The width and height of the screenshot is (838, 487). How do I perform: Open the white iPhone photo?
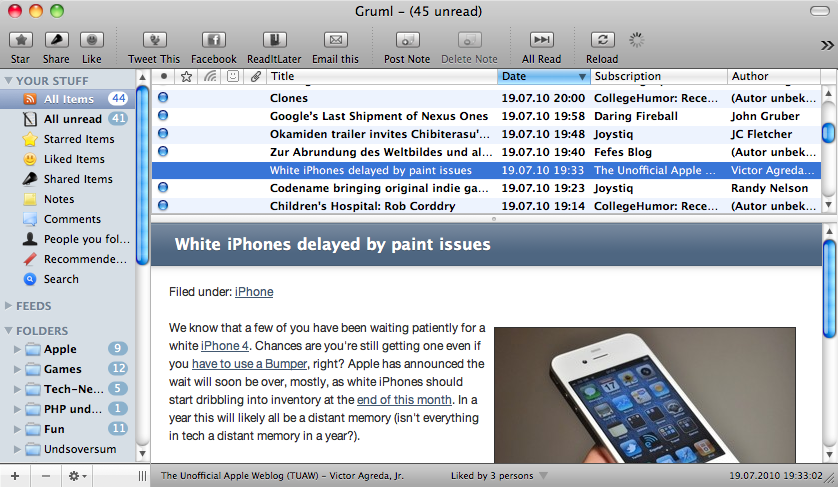tap(645, 395)
